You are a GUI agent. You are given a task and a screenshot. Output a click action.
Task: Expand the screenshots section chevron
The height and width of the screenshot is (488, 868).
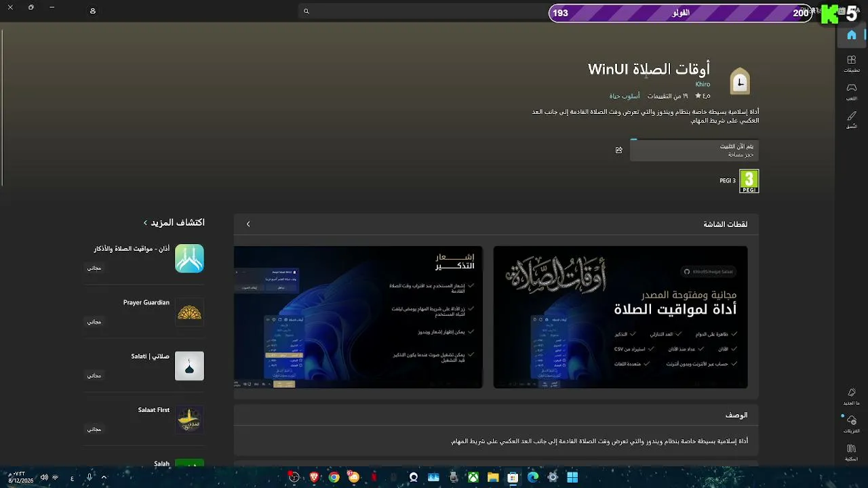point(248,224)
